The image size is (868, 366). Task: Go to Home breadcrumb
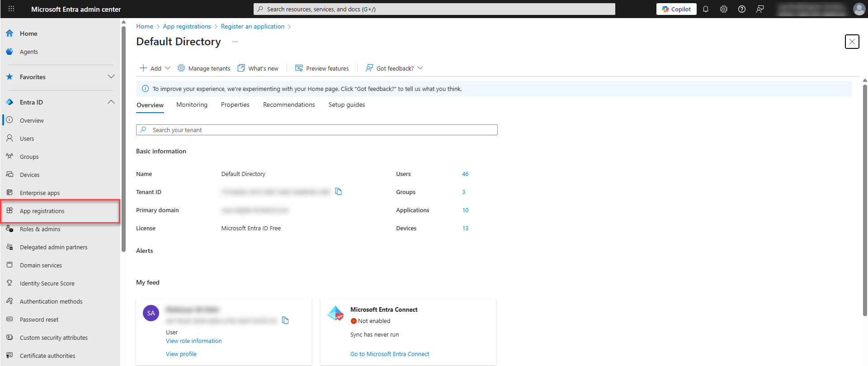pos(145,27)
